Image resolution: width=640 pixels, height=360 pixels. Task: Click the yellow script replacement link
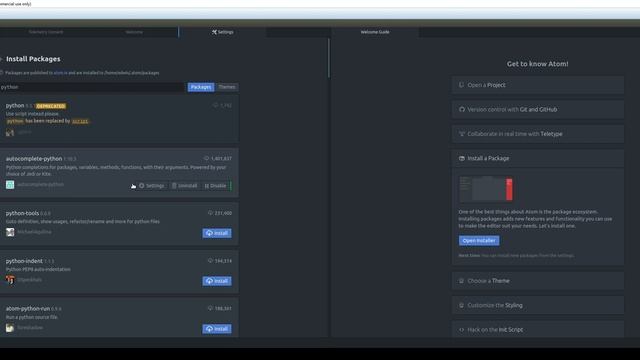(x=80, y=121)
